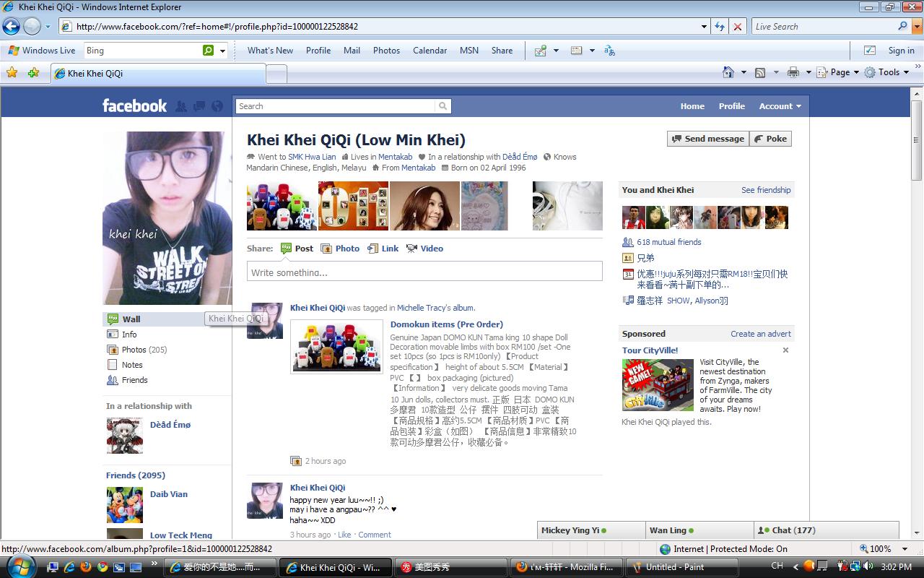924x578 pixels.
Task: Launch Chrome from quick launch bar
Action: pos(102,567)
